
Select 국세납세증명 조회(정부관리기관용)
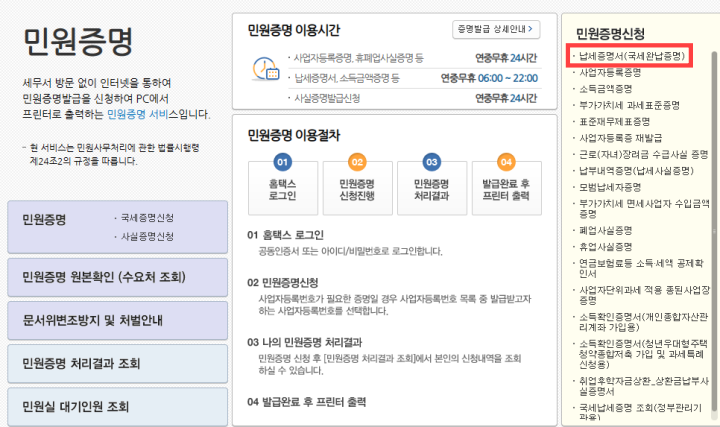(641, 412)
